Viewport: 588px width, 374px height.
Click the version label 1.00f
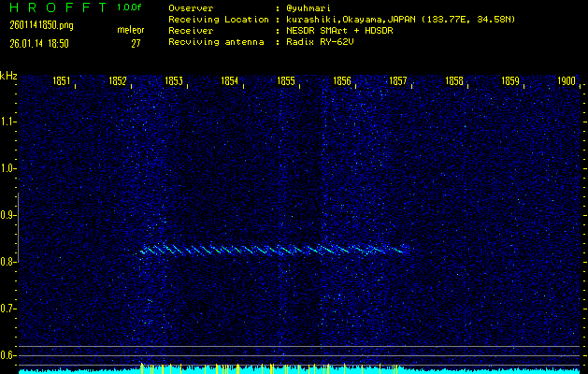pos(129,7)
